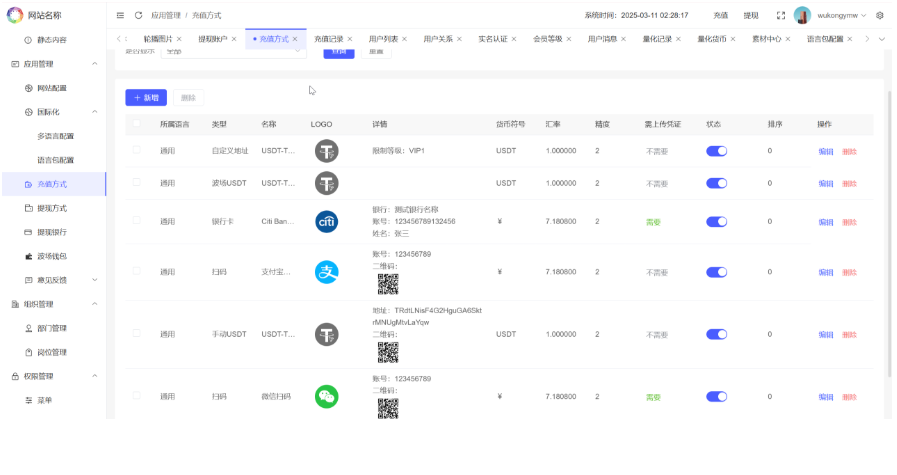The width and height of the screenshot is (897, 475).
Task: Click 编辑 link for the 波场USDT row
Action: click(x=825, y=184)
